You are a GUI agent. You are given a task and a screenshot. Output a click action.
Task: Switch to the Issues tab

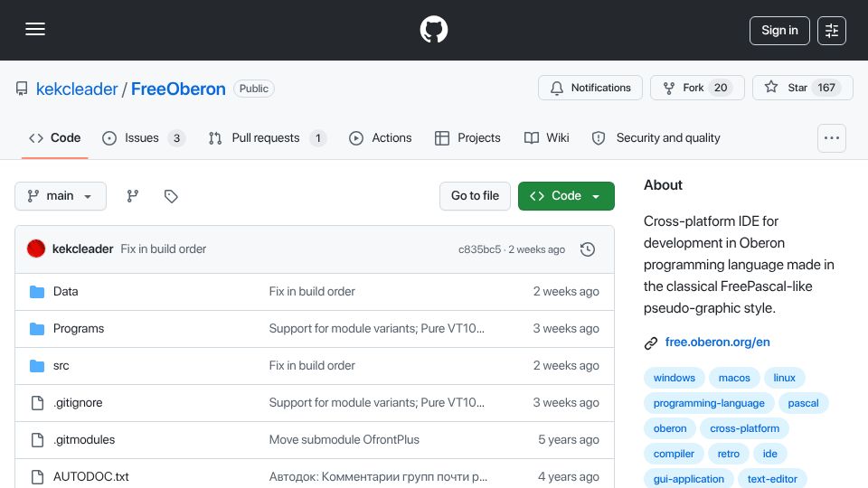click(x=144, y=137)
